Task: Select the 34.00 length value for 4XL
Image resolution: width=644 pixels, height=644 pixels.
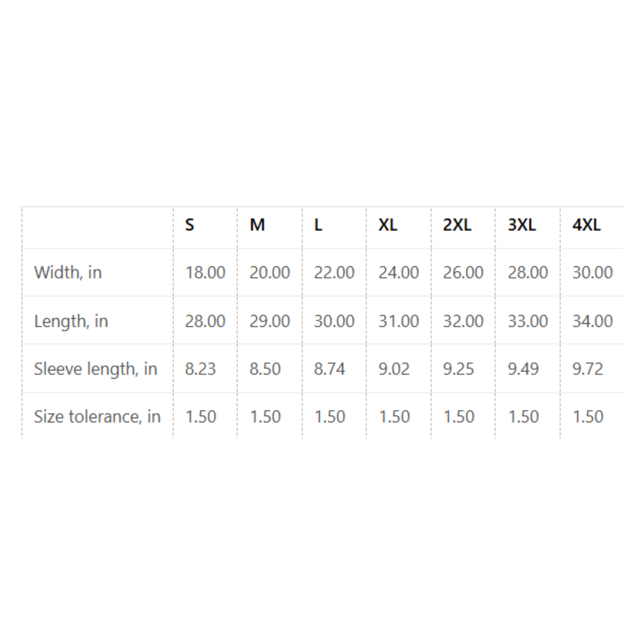Action: (592, 321)
